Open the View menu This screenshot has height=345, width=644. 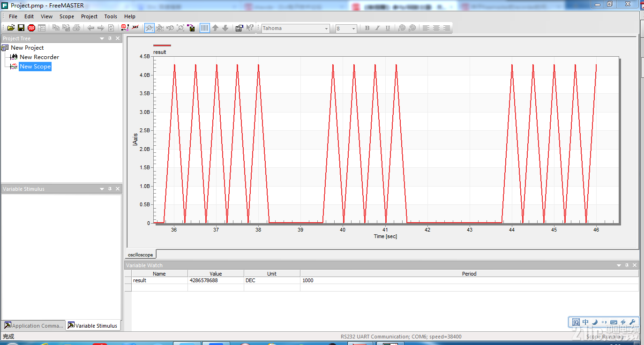pos(46,16)
